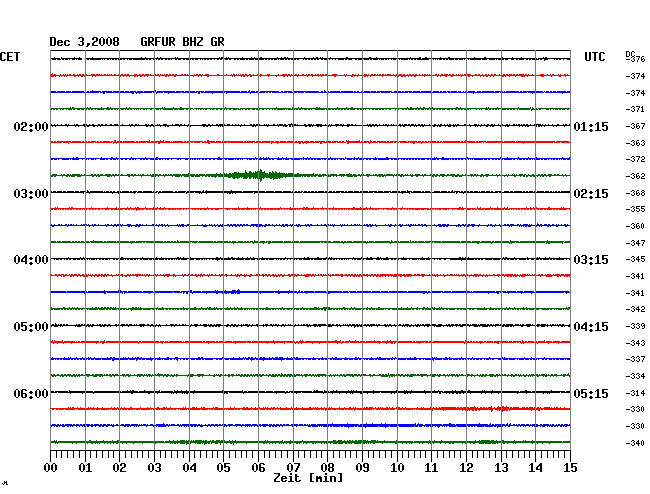Select minute 09 on the time axis
This screenshot has height=494, width=650.
(x=362, y=468)
